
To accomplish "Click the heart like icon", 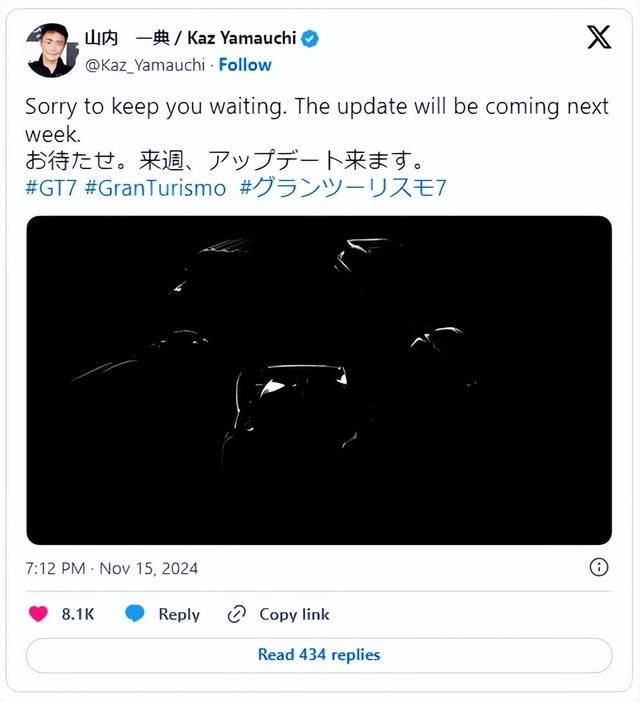I will (x=38, y=614).
